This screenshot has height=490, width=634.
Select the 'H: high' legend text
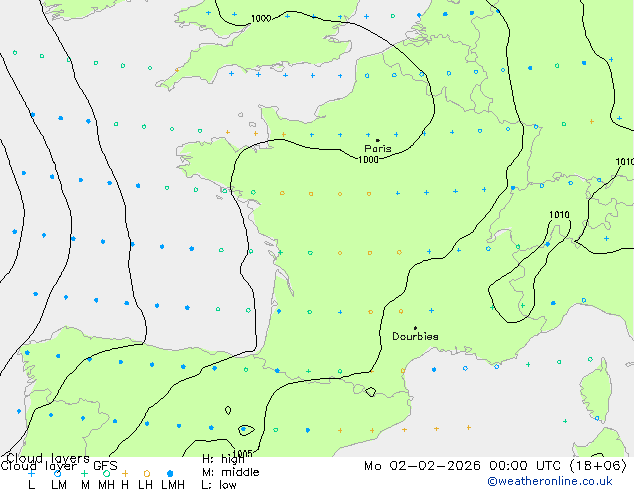pos(223,459)
